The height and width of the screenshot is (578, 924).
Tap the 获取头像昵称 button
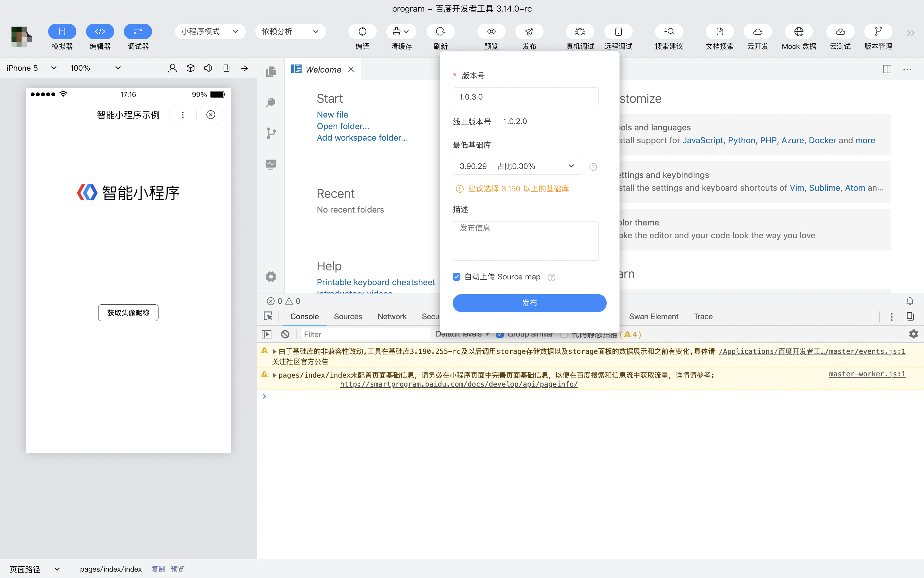(x=128, y=313)
